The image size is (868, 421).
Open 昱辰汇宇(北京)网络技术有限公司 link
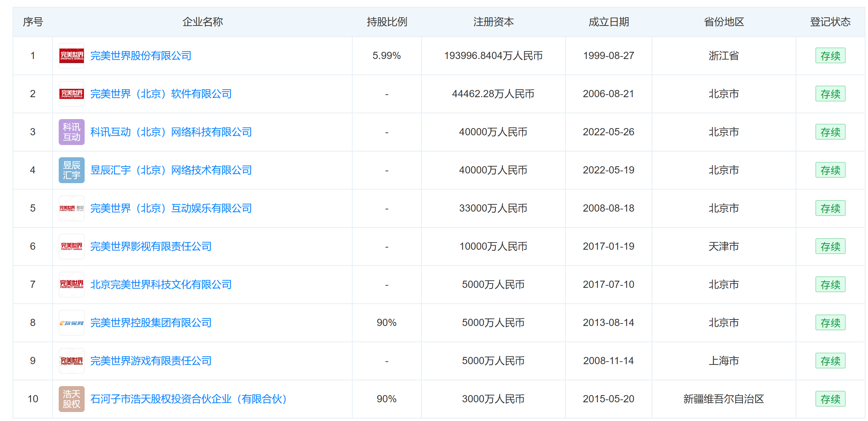[x=171, y=170]
